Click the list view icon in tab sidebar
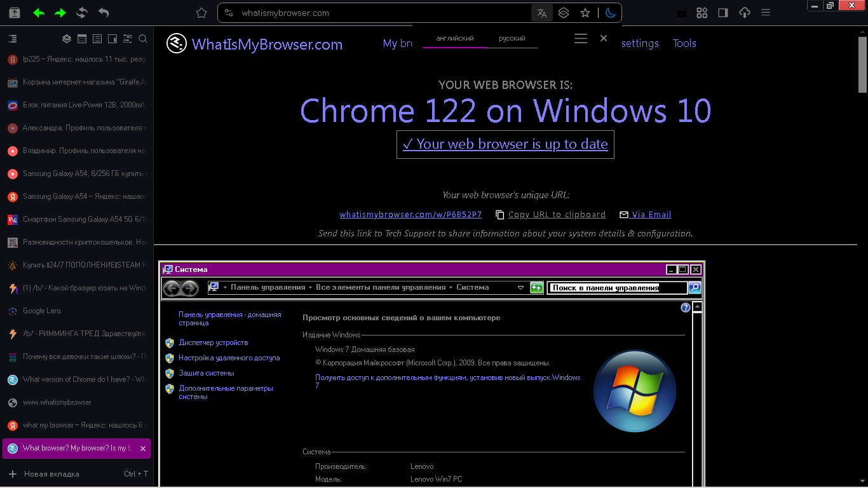 coord(97,39)
